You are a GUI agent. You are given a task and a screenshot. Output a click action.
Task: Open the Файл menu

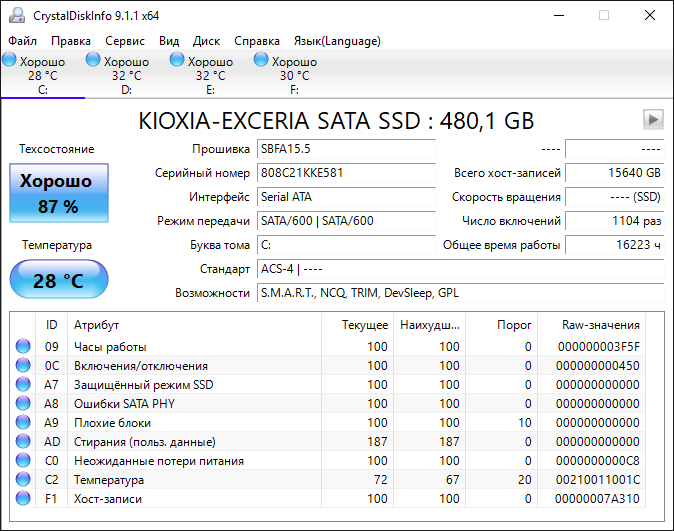(x=22, y=41)
